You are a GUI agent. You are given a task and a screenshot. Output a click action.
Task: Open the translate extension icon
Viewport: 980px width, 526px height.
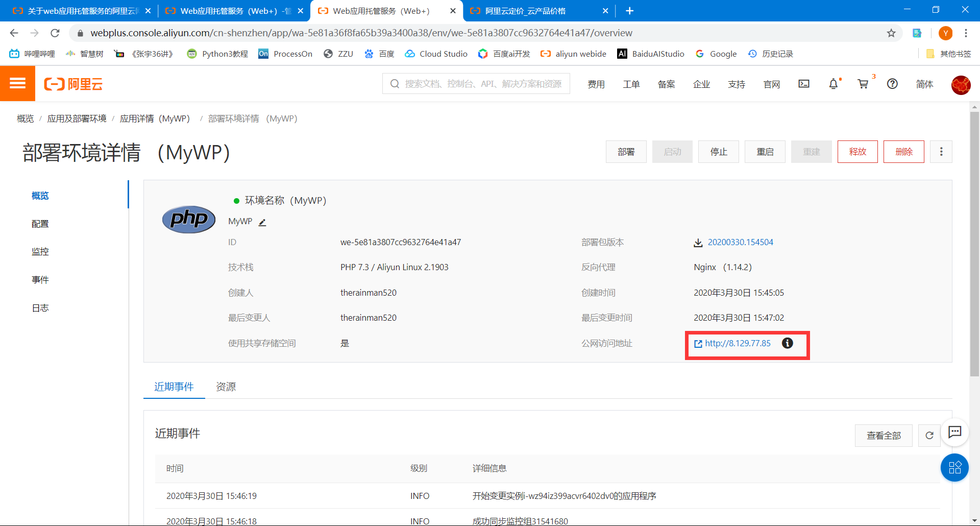pos(917,33)
